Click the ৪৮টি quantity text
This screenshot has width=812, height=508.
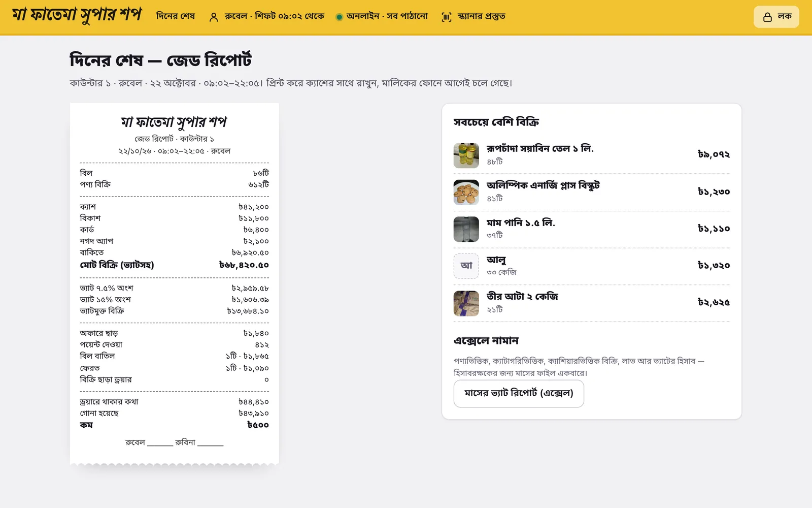(x=495, y=162)
